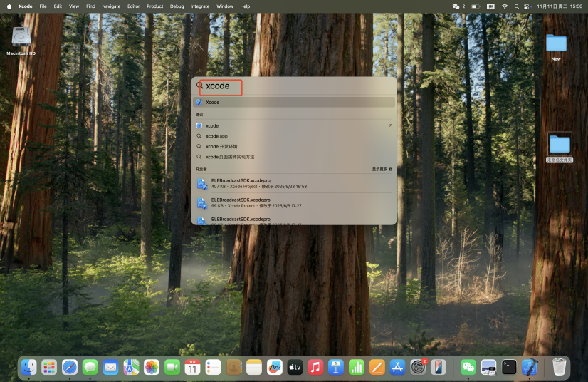This screenshot has height=382, width=588.
Task: Open the Edit menu
Action: click(x=58, y=6)
